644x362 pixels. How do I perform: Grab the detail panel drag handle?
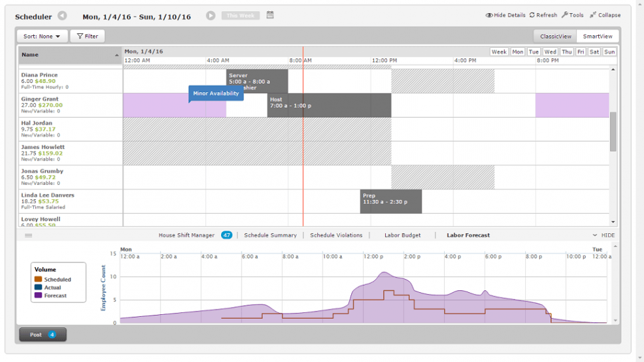pos(29,235)
